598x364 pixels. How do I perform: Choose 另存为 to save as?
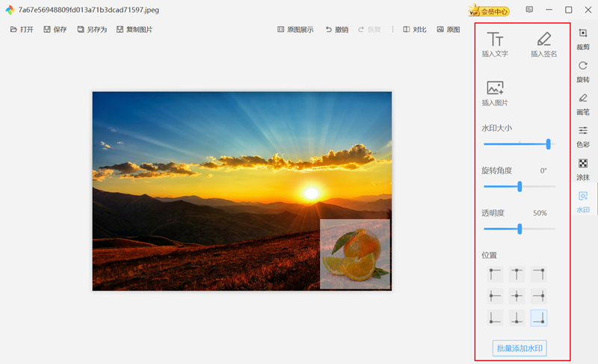pyautogui.click(x=92, y=30)
